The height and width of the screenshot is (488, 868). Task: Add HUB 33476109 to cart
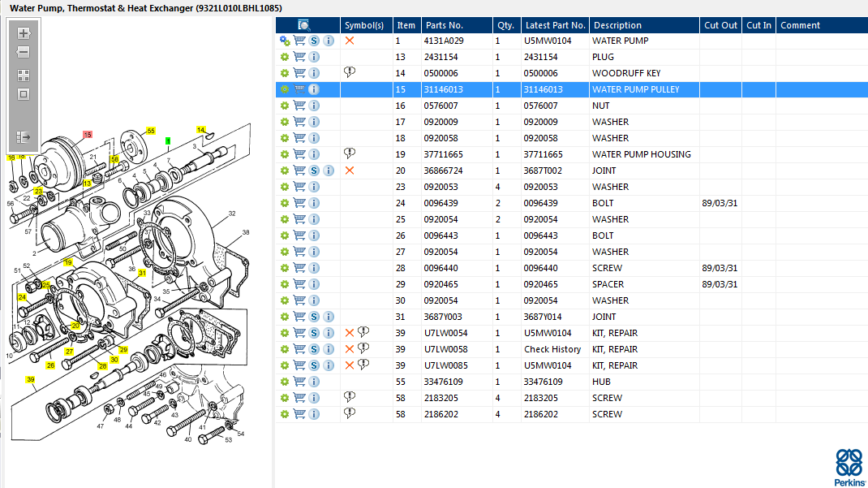pos(299,382)
